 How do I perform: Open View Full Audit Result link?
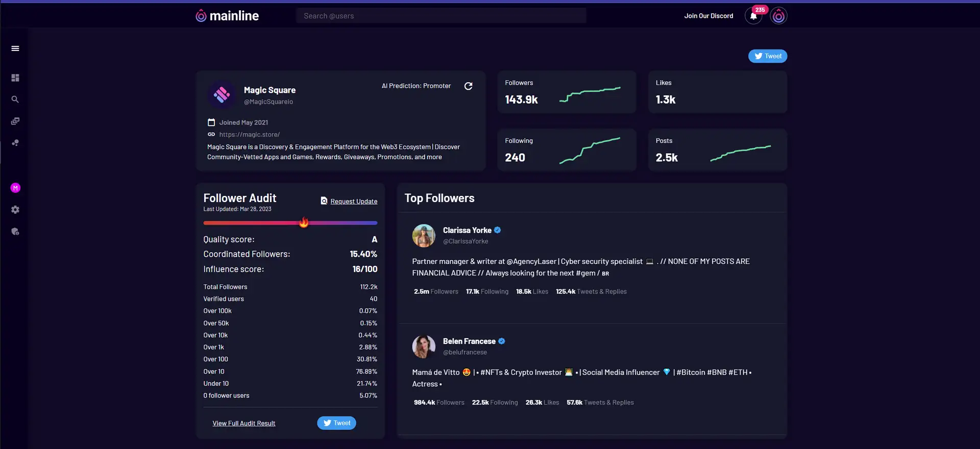pyautogui.click(x=244, y=423)
